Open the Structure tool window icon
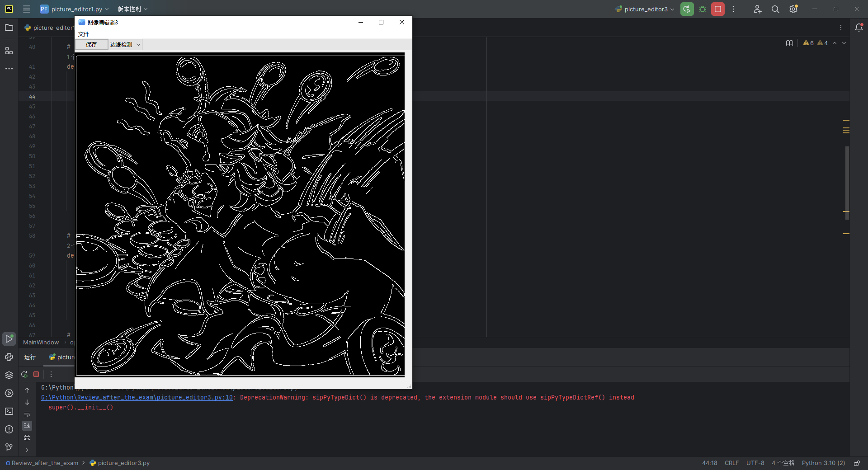The height and width of the screenshot is (470, 868). [x=9, y=51]
